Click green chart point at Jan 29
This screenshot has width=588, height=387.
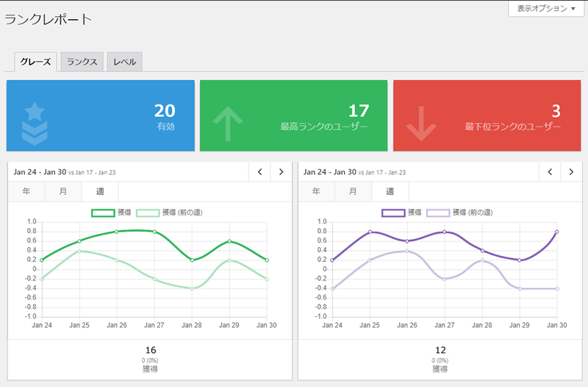coord(229,241)
